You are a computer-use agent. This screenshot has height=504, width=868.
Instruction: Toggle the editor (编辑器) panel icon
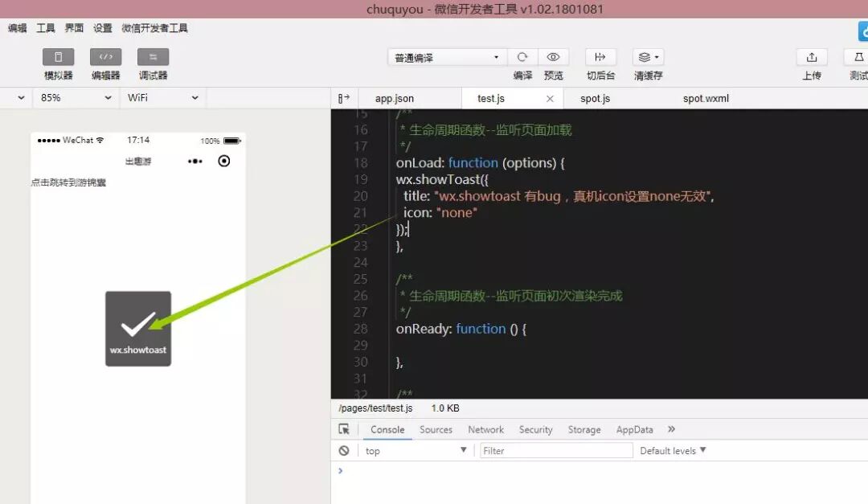click(x=106, y=57)
